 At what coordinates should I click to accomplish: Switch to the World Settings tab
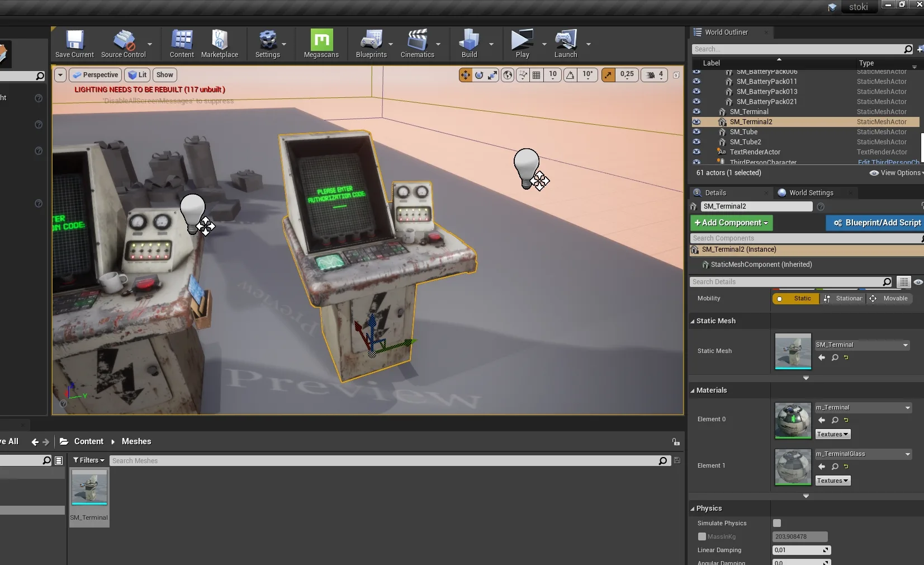[x=811, y=193]
